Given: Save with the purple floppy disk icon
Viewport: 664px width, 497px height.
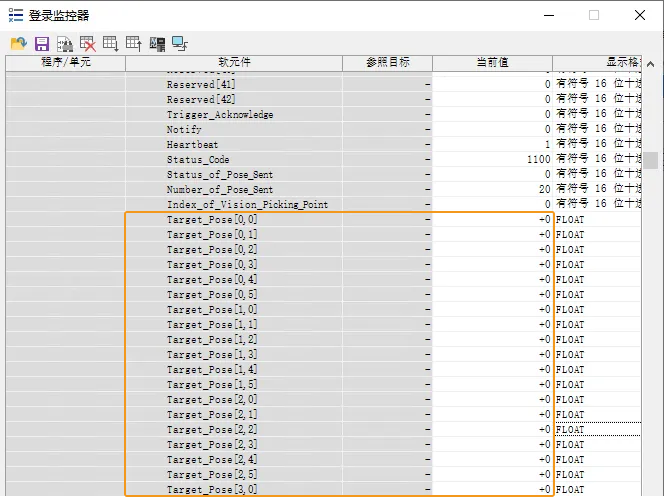Looking at the screenshot, I should pos(42,44).
